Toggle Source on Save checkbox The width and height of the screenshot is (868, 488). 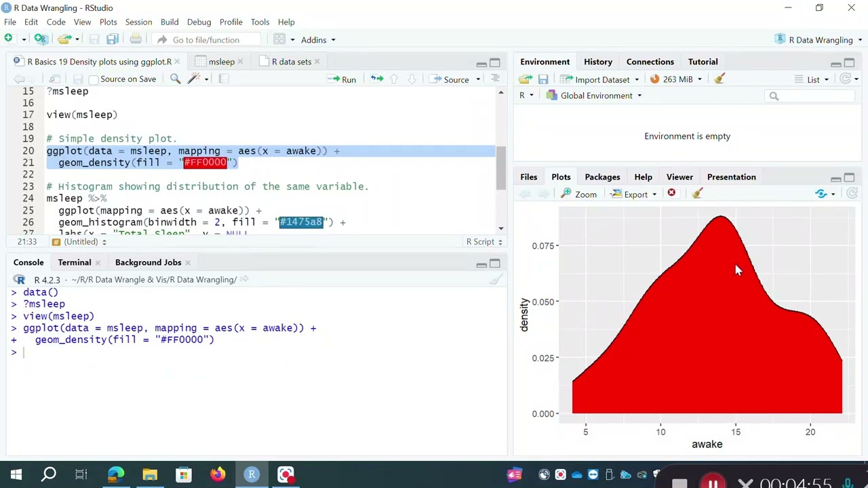pyautogui.click(x=94, y=79)
